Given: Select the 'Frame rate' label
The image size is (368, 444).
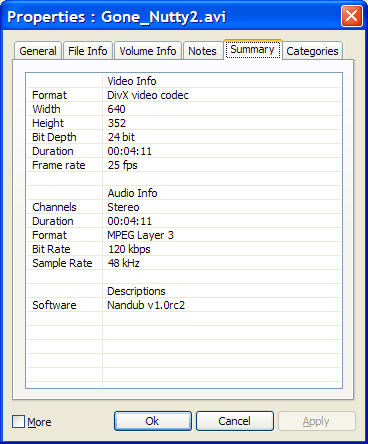Looking at the screenshot, I should tap(59, 165).
